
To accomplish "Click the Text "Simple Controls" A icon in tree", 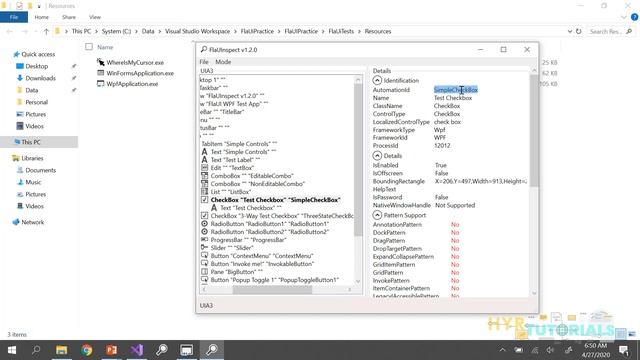I will [204, 152].
